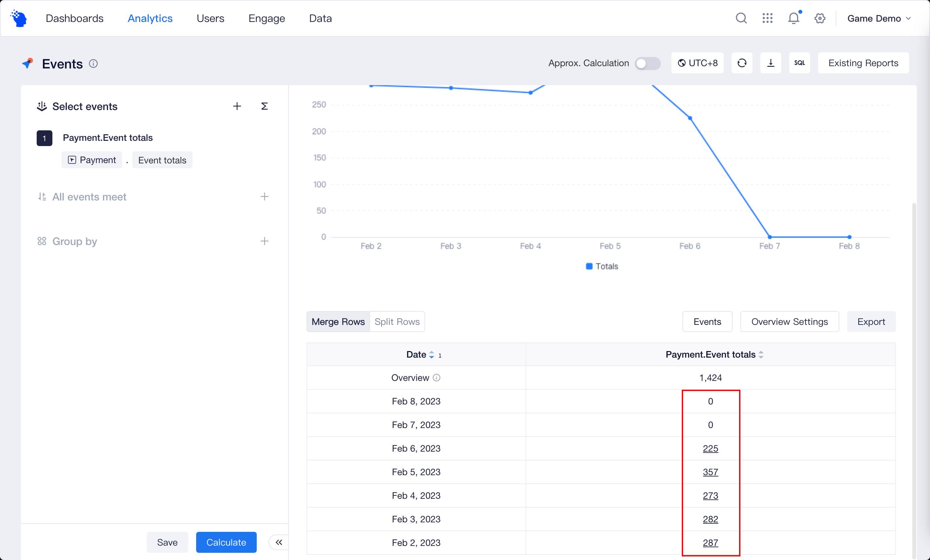Open the Engage menu
Screen dimensions: 930x560
click(267, 18)
